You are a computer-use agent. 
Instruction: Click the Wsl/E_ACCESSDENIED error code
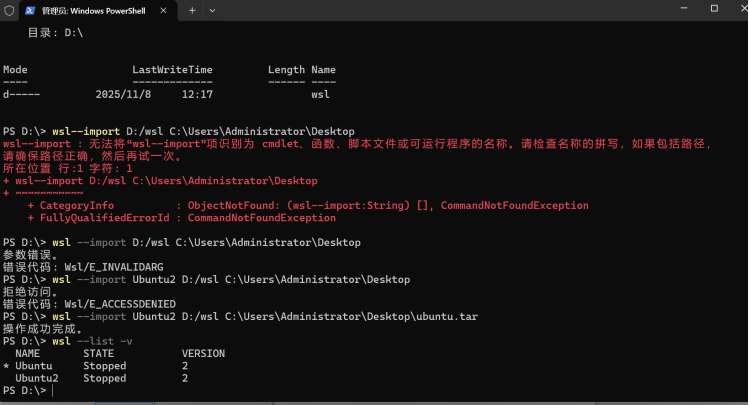[x=120, y=304]
